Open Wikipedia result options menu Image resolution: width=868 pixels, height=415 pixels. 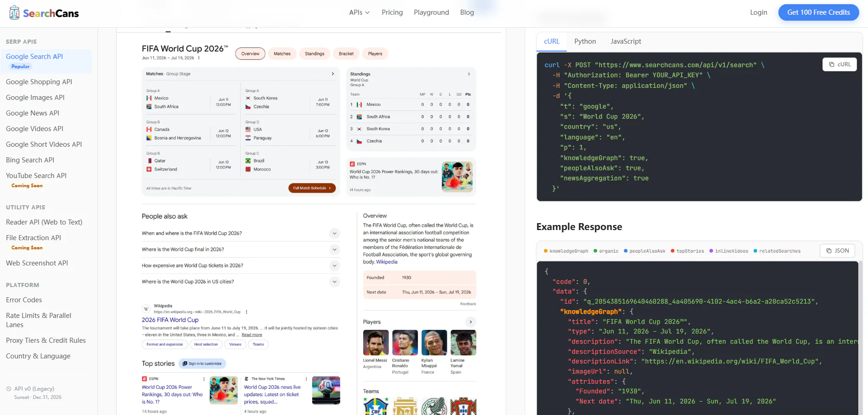[247, 312]
